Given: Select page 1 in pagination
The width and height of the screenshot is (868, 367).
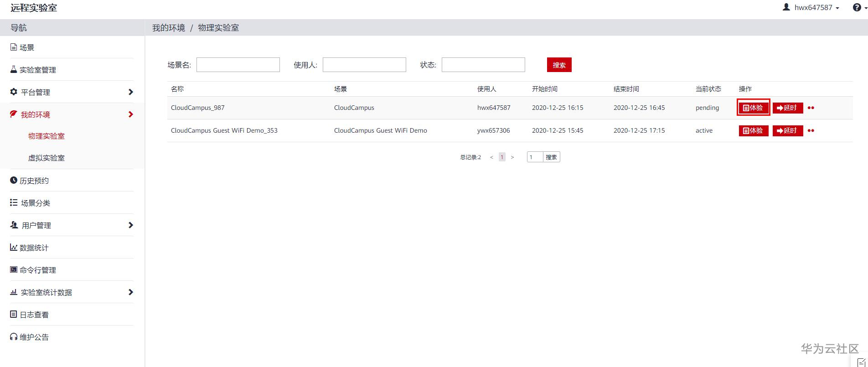Looking at the screenshot, I should 502,157.
